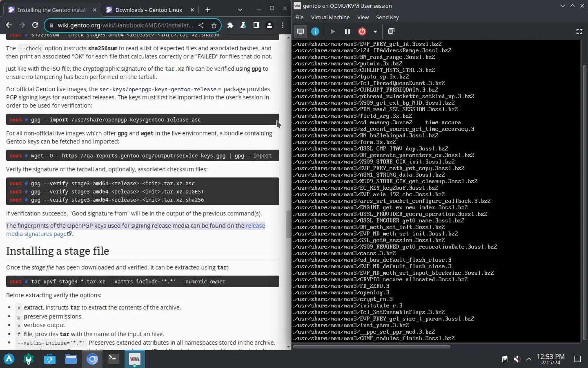Power on the gentoo VM
The height and width of the screenshot is (368, 588).
tap(332, 31)
